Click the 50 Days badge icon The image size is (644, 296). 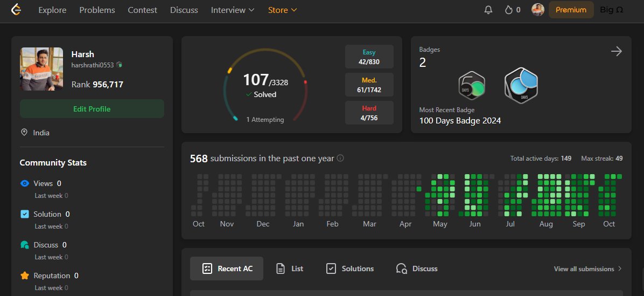coord(472,86)
